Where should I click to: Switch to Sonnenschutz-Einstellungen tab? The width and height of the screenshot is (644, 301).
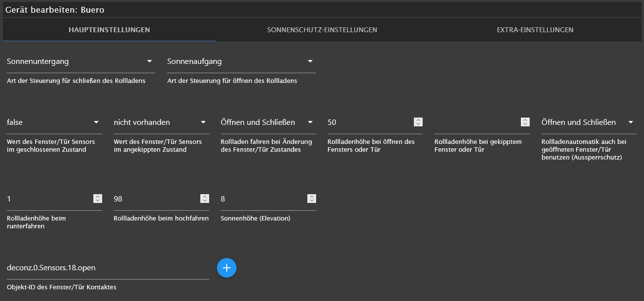coord(322,30)
